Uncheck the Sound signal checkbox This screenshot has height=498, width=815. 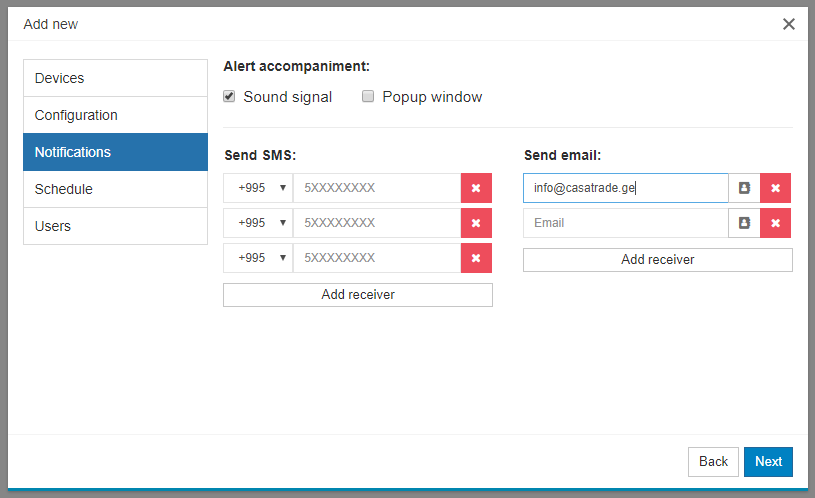point(229,97)
